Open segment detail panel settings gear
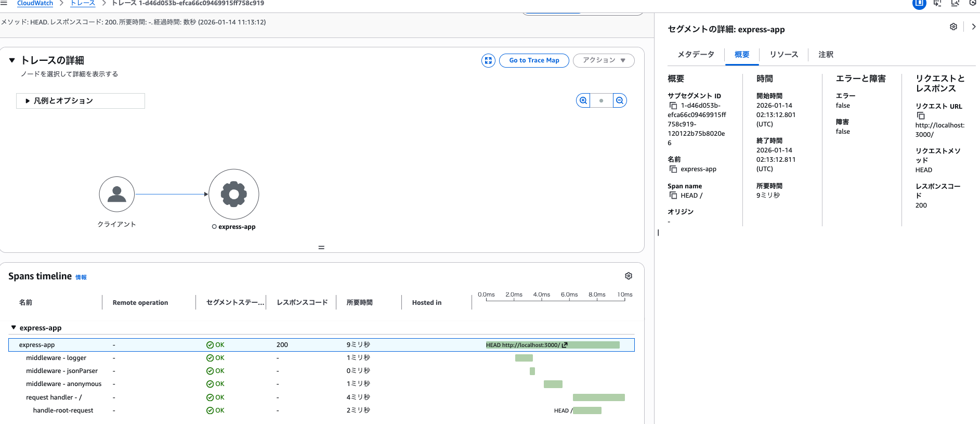Viewport: 980px width, 424px height. [x=953, y=27]
